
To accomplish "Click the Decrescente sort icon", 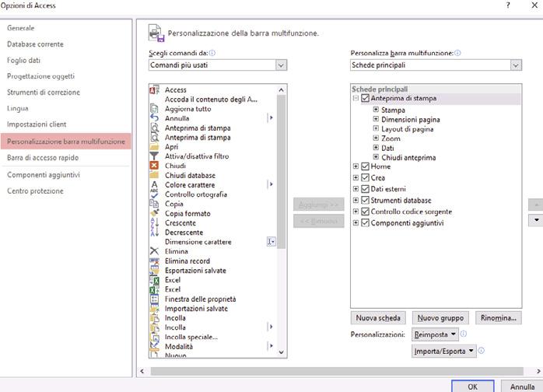I will [x=154, y=233].
